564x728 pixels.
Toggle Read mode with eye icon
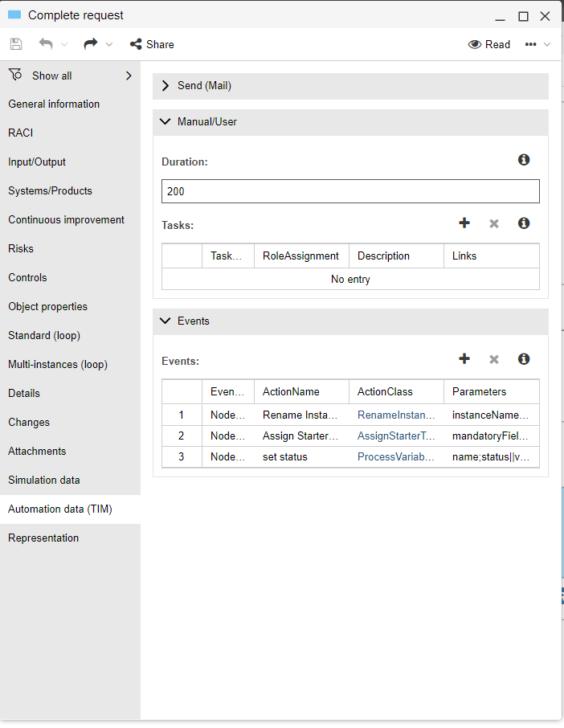tap(488, 44)
